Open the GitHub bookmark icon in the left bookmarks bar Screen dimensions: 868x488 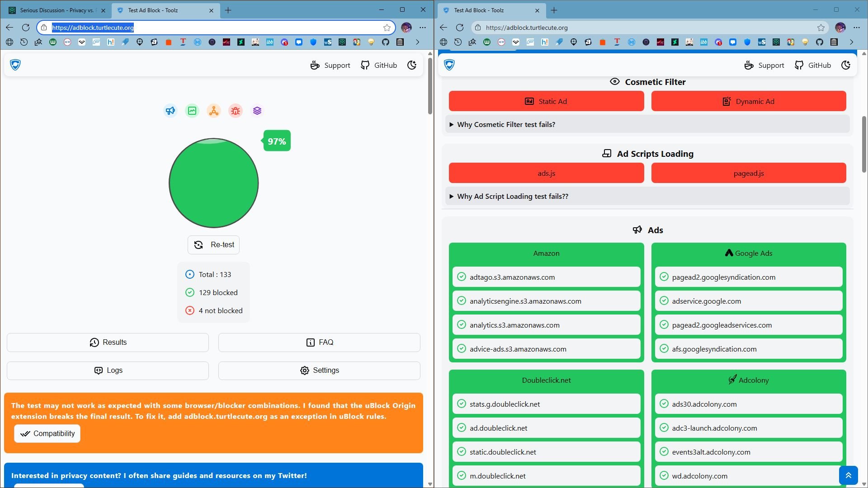tap(386, 42)
